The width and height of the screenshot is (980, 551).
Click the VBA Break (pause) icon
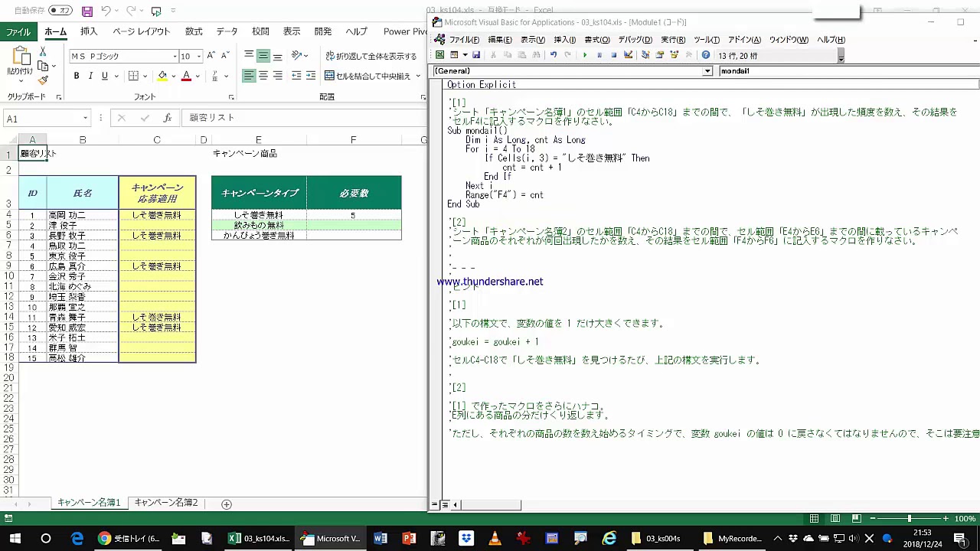pyautogui.click(x=599, y=55)
